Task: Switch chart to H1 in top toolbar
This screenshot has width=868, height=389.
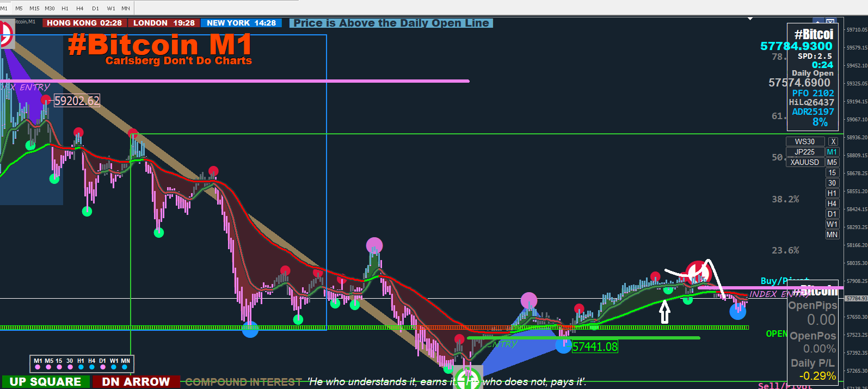Action: [x=65, y=8]
